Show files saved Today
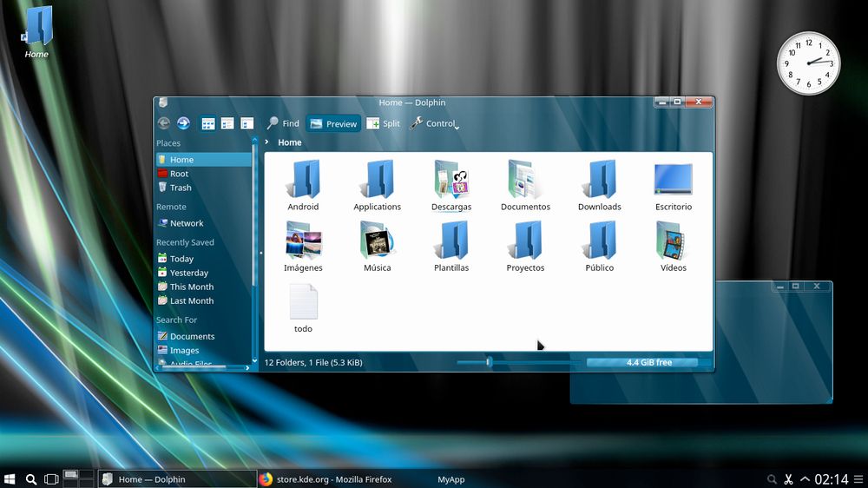Viewport: 868px width, 488px height. click(x=203, y=259)
